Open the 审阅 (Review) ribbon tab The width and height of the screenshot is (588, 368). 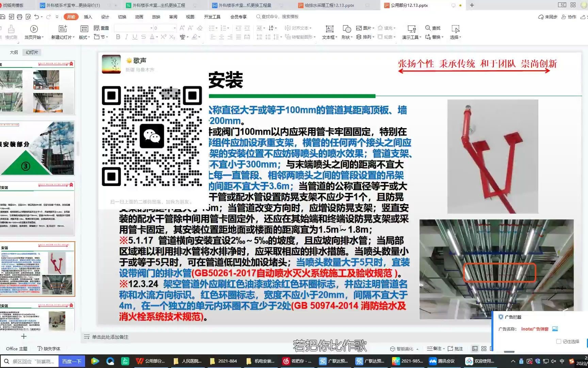173,17
